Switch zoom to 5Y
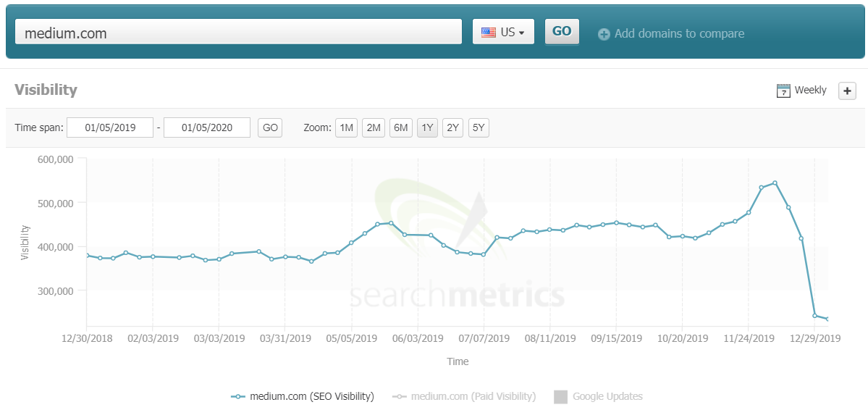The height and width of the screenshot is (410, 868). (x=479, y=128)
